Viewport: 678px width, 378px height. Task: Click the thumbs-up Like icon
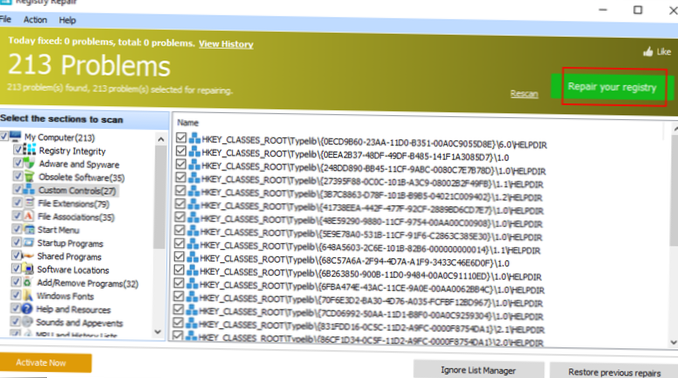(x=648, y=52)
